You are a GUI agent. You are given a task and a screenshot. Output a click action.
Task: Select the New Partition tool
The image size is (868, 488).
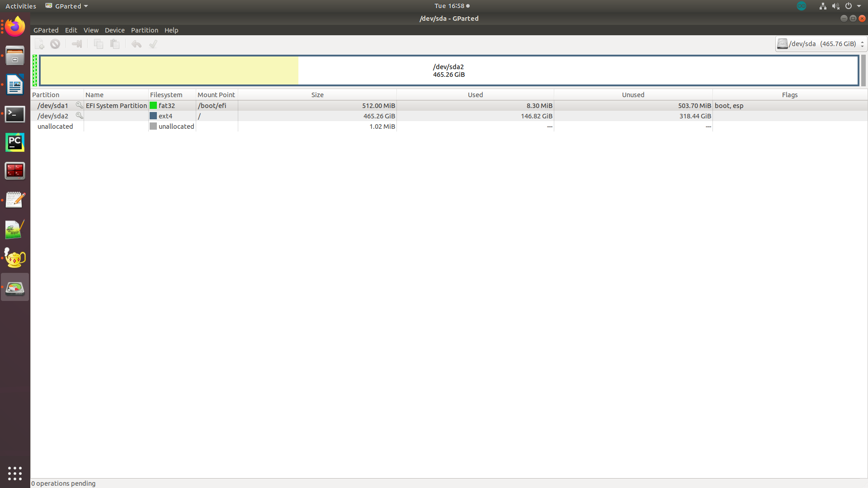click(39, 44)
